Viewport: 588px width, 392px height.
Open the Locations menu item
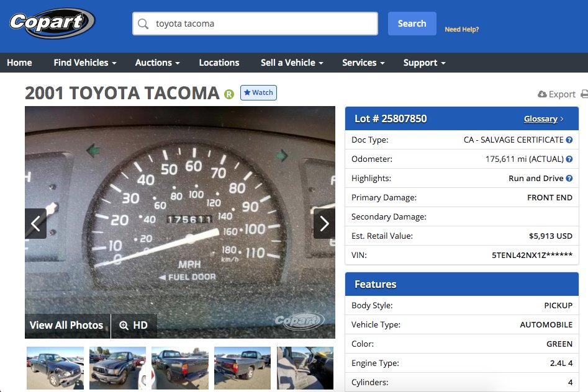click(x=219, y=63)
